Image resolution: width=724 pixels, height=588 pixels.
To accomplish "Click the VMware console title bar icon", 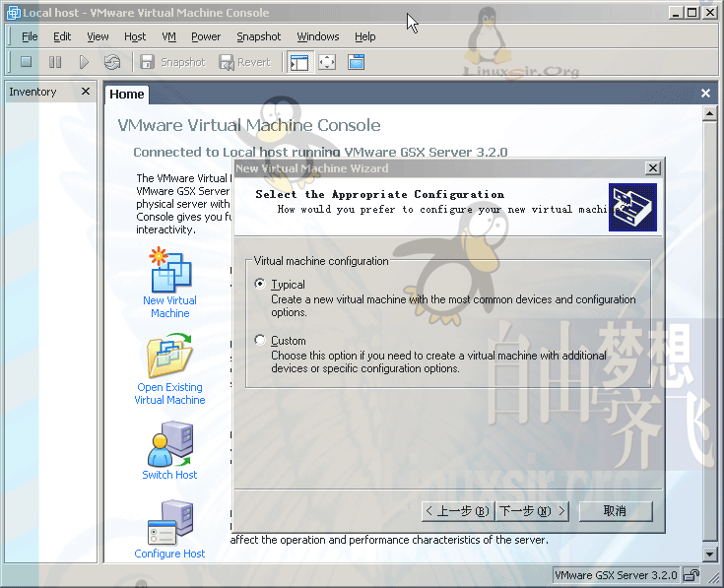I will [x=14, y=13].
